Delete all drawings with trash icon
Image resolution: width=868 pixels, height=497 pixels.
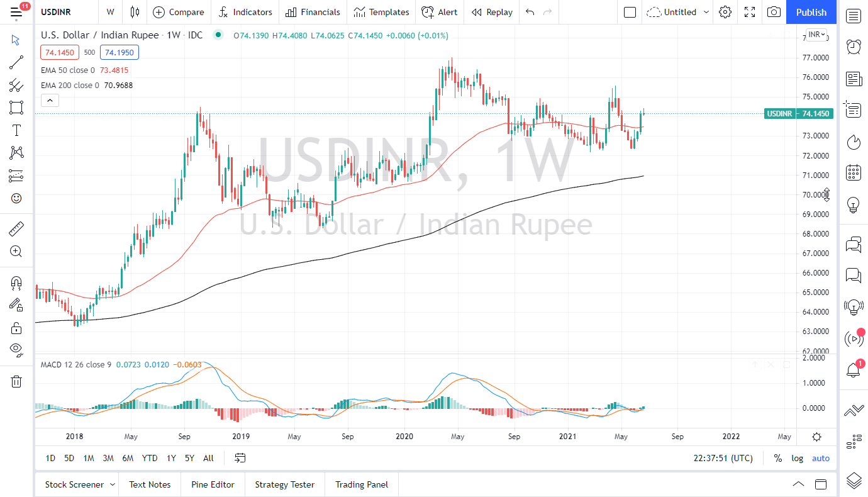point(16,381)
